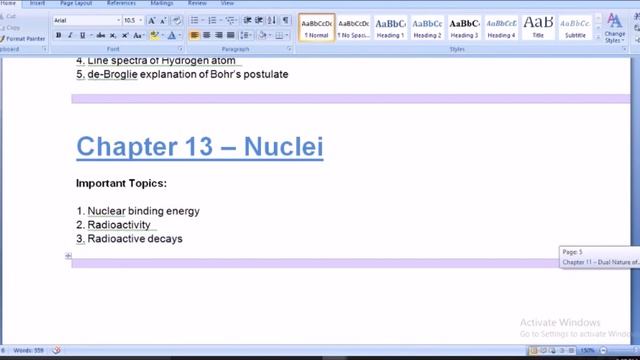Click the proofing errors status icon
Screen dimensions: 640x360
pos(57,350)
